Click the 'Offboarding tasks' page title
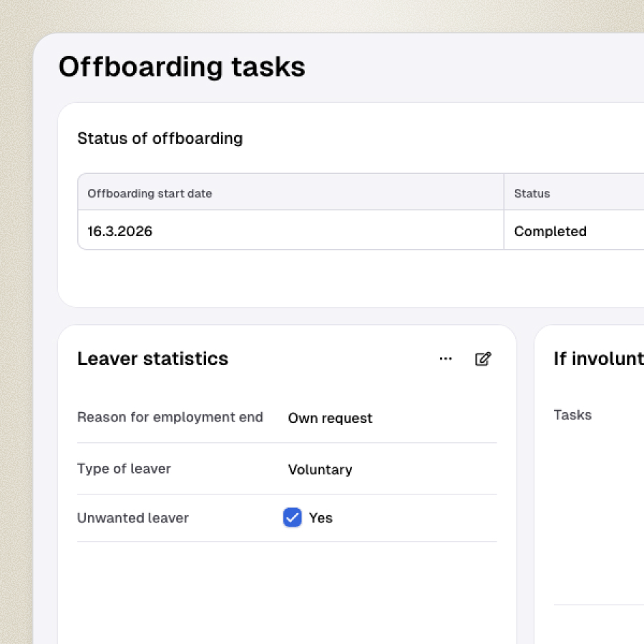The height and width of the screenshot is (644, 644). tap(182, 67)
